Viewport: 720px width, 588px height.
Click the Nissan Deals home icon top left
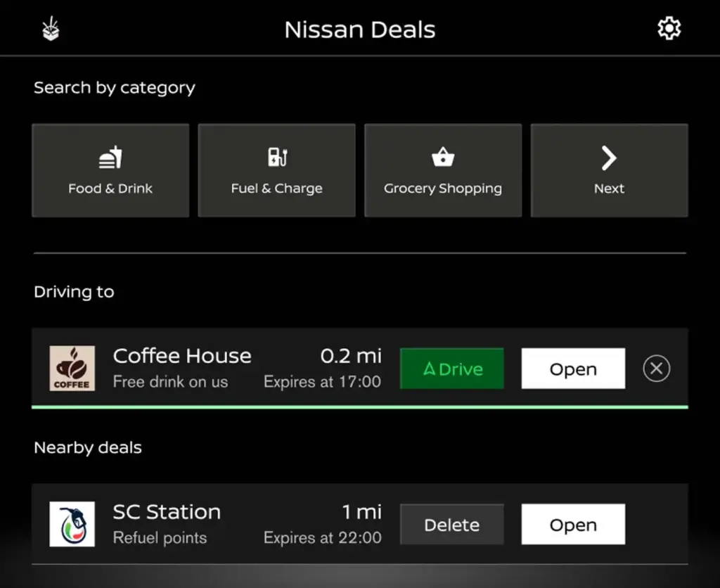tap(50, 28)
